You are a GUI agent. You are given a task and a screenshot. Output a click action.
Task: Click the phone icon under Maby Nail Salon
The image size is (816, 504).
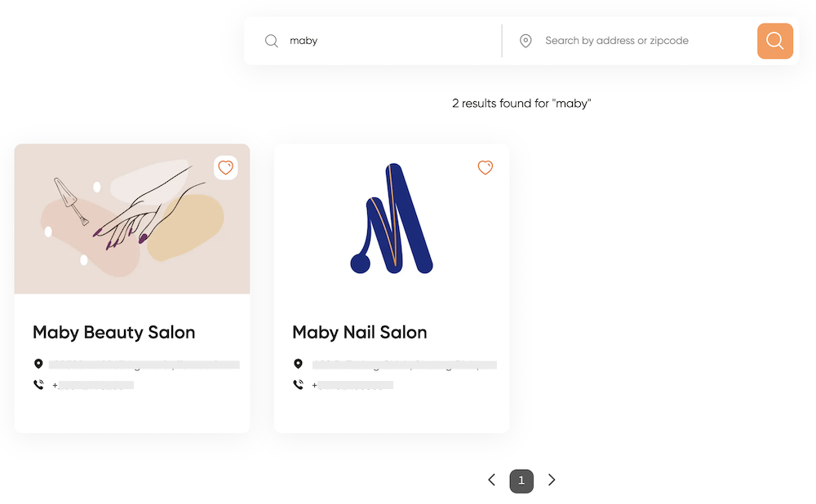298,385
